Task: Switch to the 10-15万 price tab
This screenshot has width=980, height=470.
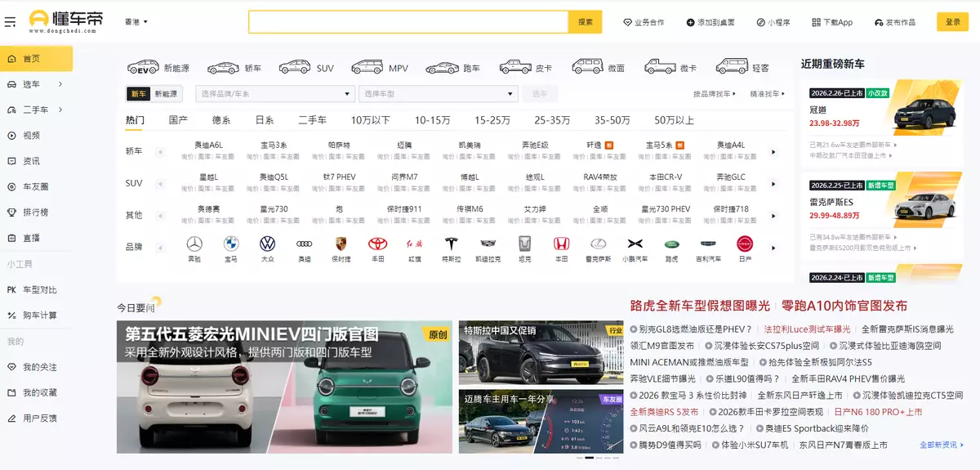Action: (432, 120)
